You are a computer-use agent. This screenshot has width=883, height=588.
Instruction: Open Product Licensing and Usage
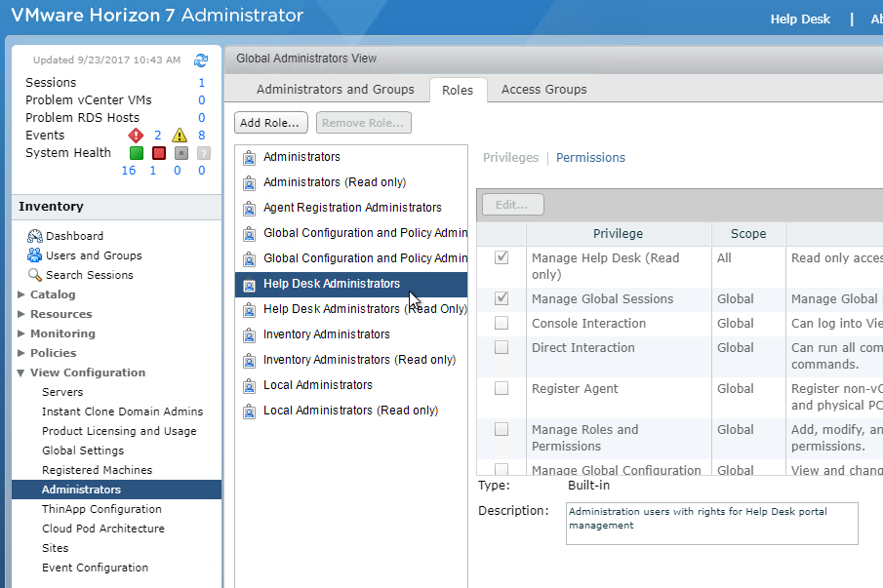point(119,431)
